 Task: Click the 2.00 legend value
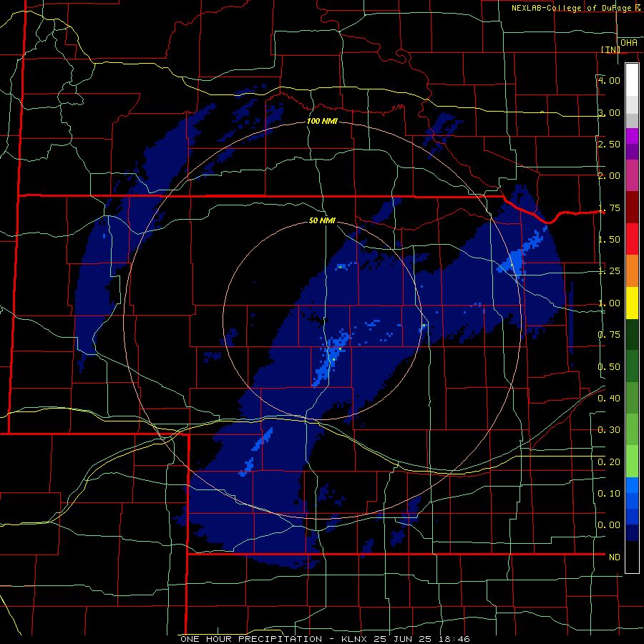click(x=609, y=176)
